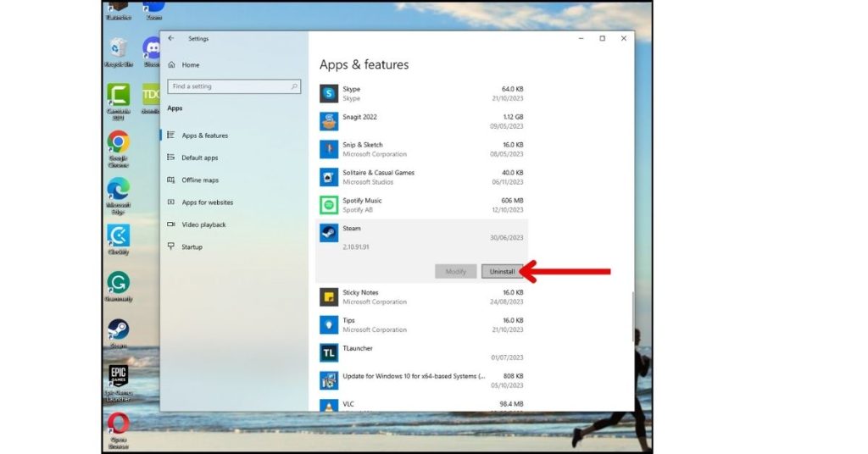
Task: Select the Spotify Music app entry
Action: pyautogui.click(x=421, y=205)
